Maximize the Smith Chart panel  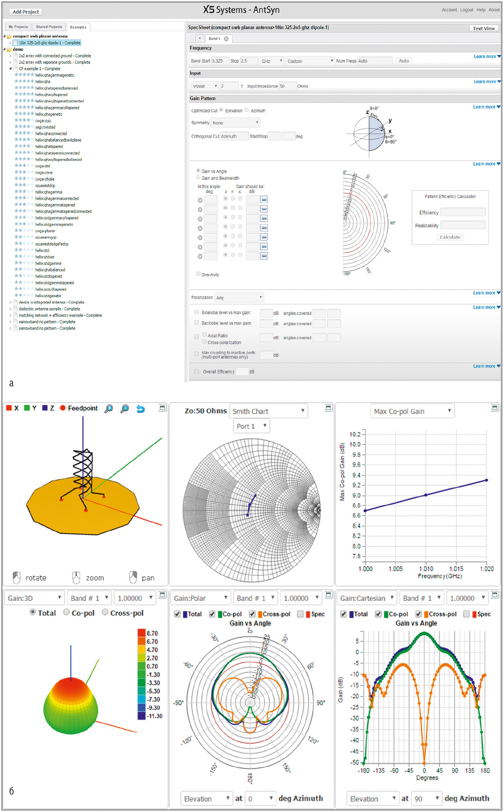tap(329, 408)
